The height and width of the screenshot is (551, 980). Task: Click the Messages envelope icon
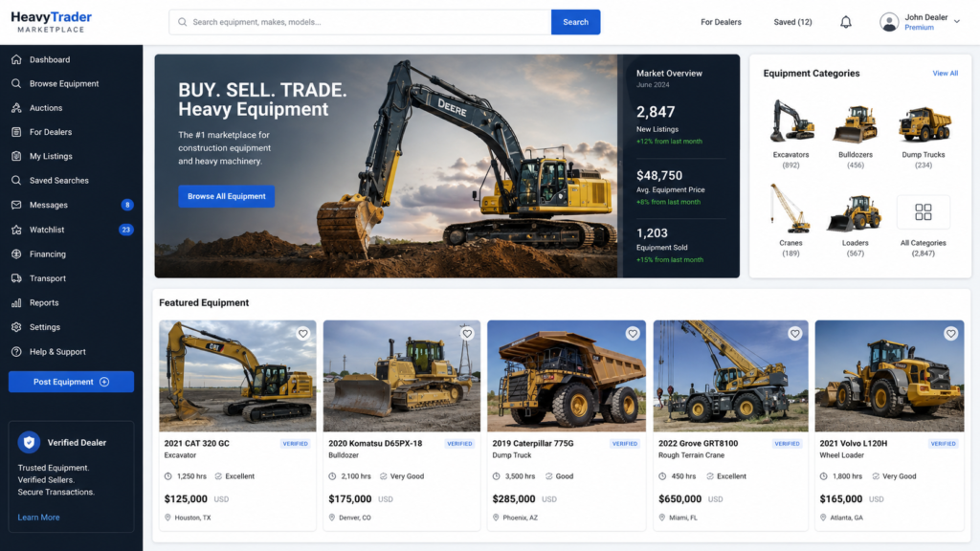(16, 205)
